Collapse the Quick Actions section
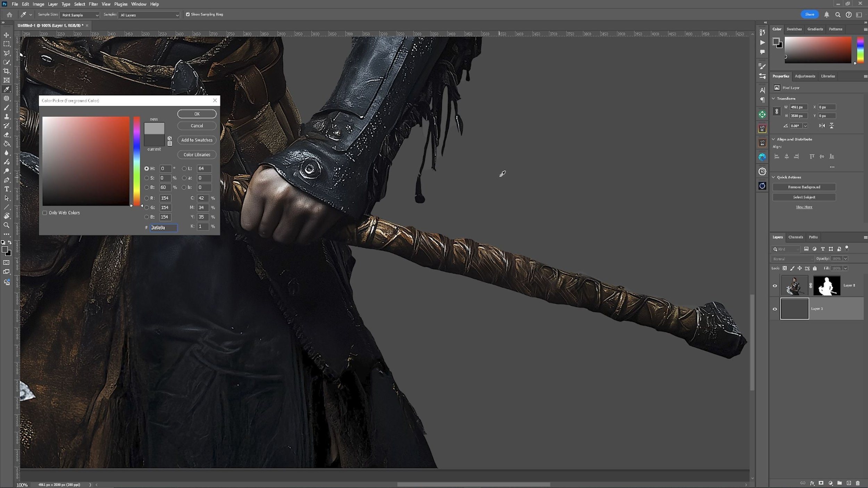The image size is (868, 488). (x=774, y=177)
